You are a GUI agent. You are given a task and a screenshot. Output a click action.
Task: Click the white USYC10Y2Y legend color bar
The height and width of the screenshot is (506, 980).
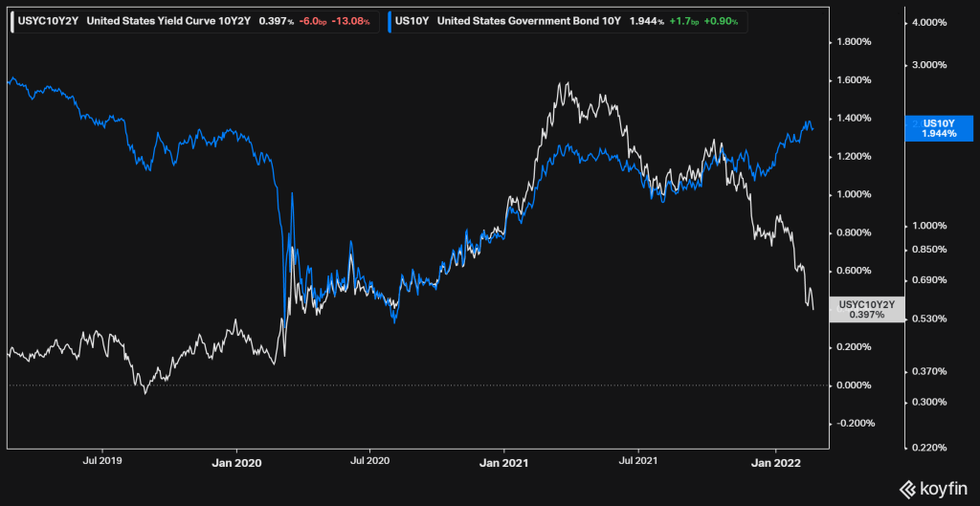click(x=11, y=18)
